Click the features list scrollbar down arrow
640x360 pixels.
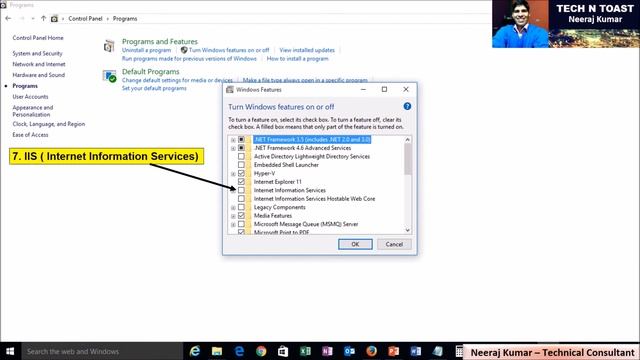pos(407,230)
